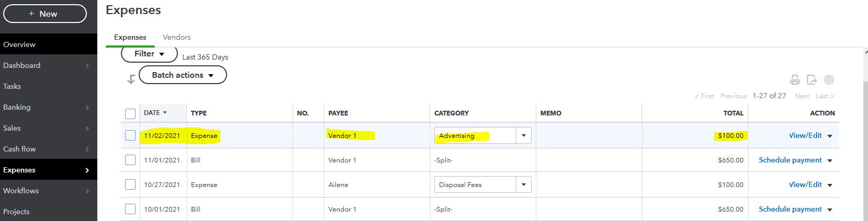The width and height of the screenshot is (868, 221).
Task: Expand the Dashboard sidebar chevron
Action: point(87,66)
